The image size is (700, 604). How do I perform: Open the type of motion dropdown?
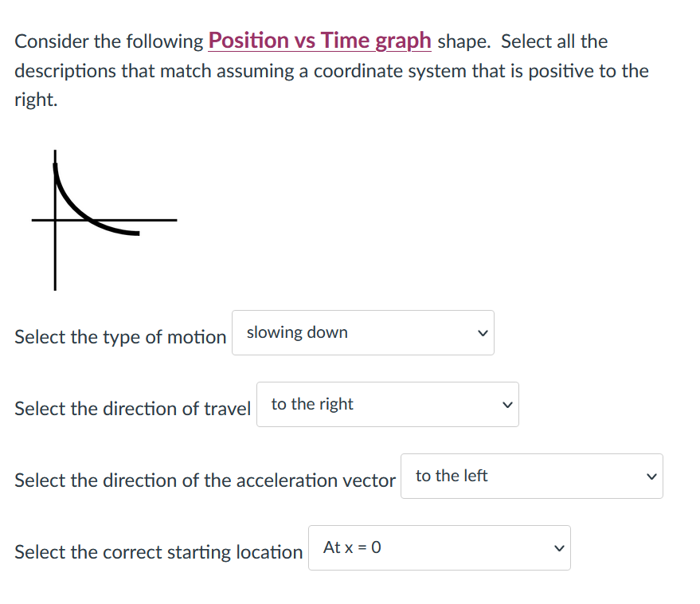[x=363, y=333]
